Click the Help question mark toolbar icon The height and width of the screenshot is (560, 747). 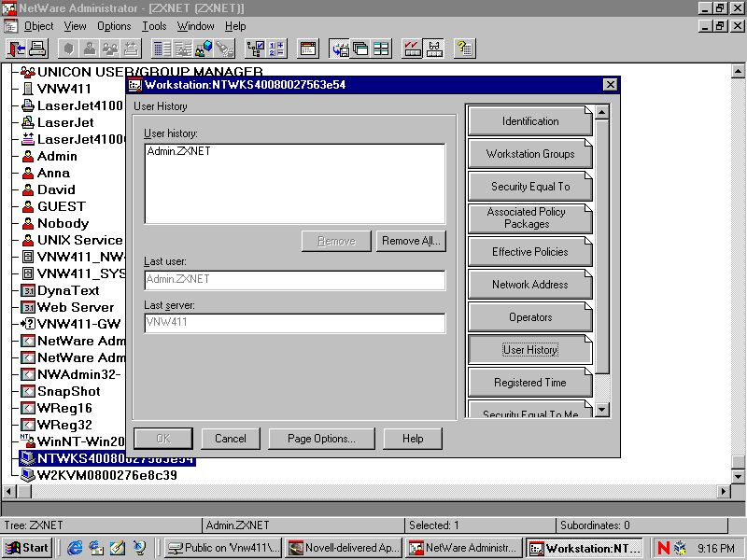click(x=464, y=49)
